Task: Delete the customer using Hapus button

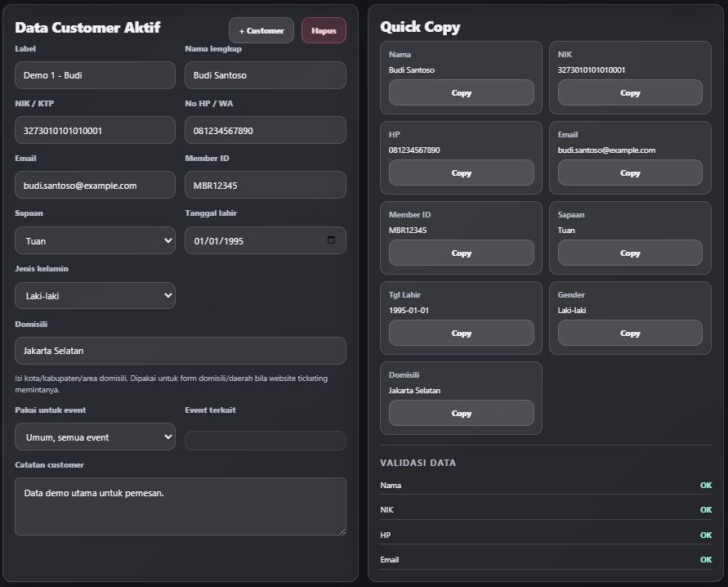Action: (x=324, y=30)
